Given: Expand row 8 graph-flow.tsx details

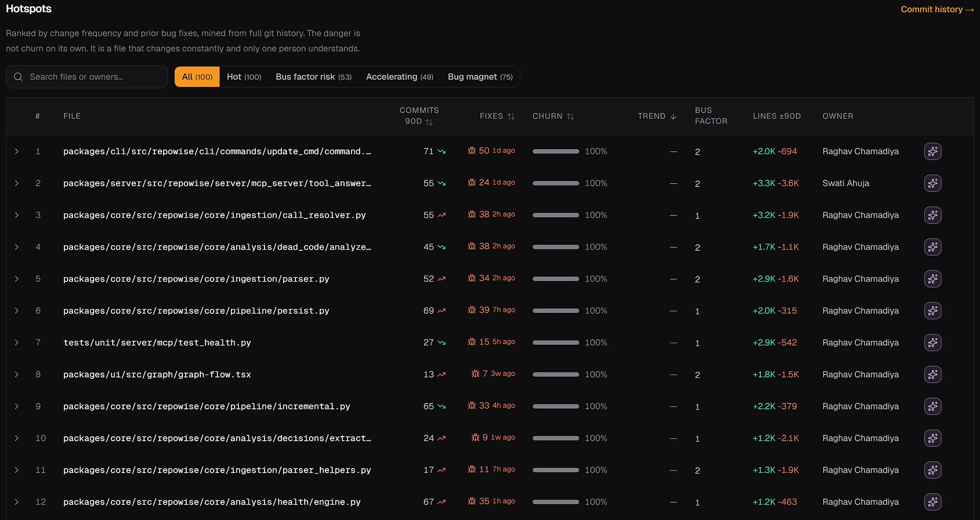Looking at the screenshot, I should [17, 374].
